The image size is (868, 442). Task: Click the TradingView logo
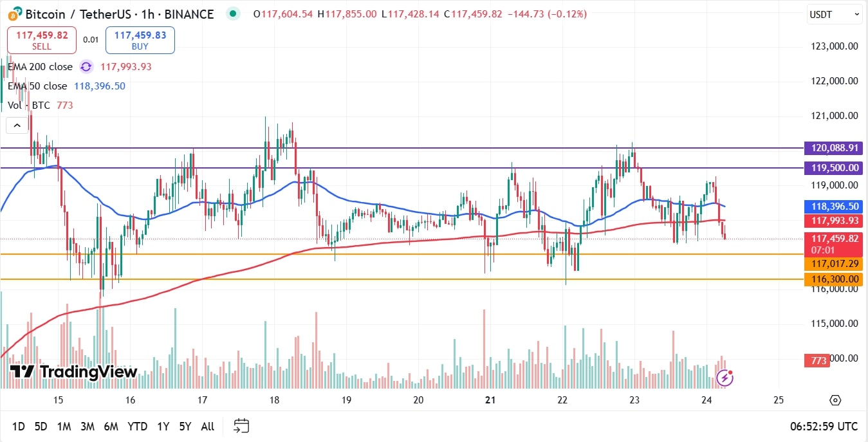click(x=74, y=372)
